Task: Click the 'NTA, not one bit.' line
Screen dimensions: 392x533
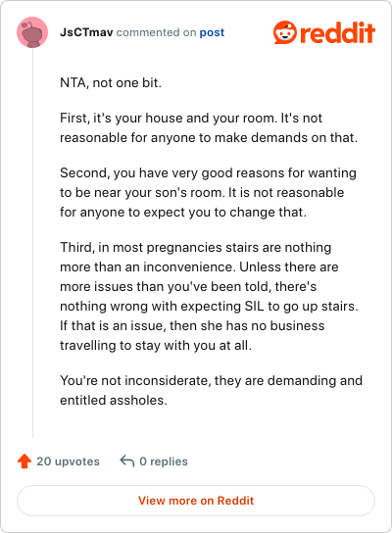Action: click(111, 82)
